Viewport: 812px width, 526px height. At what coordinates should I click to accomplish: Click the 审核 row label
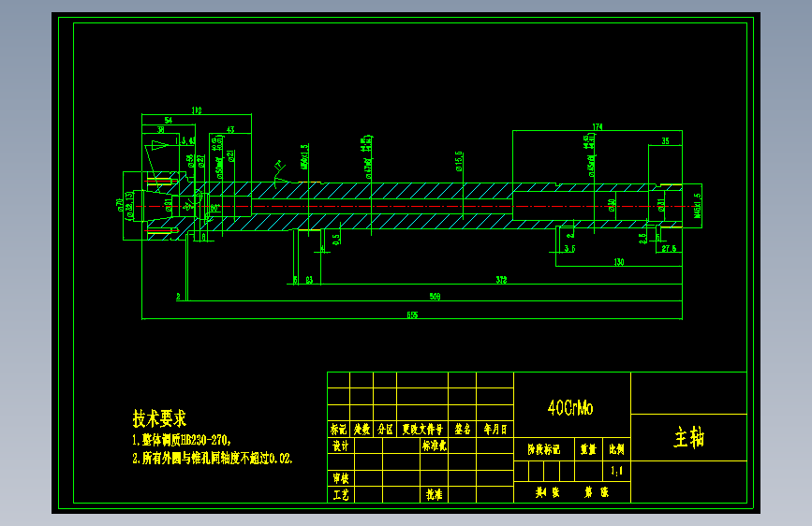click(340, 478)
